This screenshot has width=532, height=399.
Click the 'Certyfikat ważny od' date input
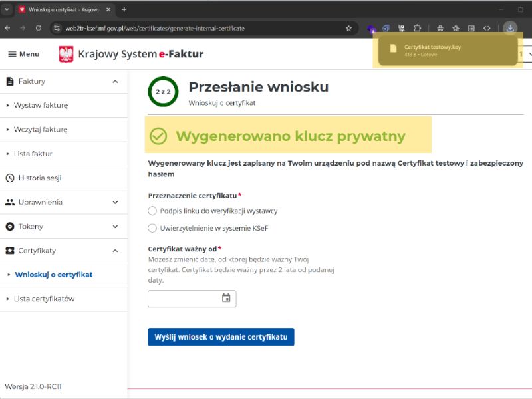[184, 299]
